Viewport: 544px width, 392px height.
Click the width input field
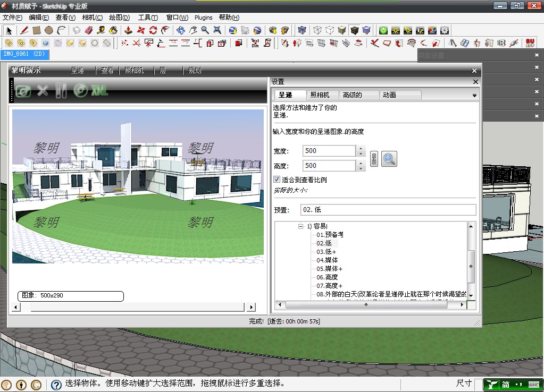click(x=329, y=151)
